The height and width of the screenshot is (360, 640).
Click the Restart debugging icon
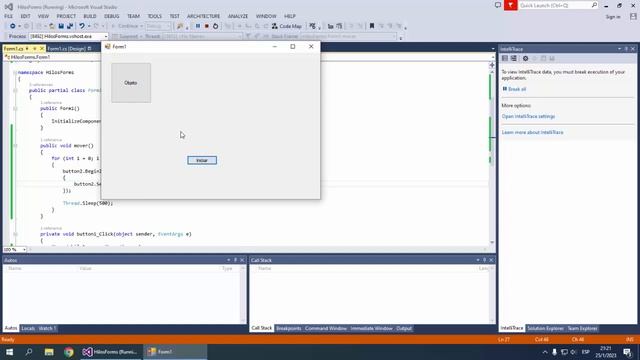click(x=216, y=26)
